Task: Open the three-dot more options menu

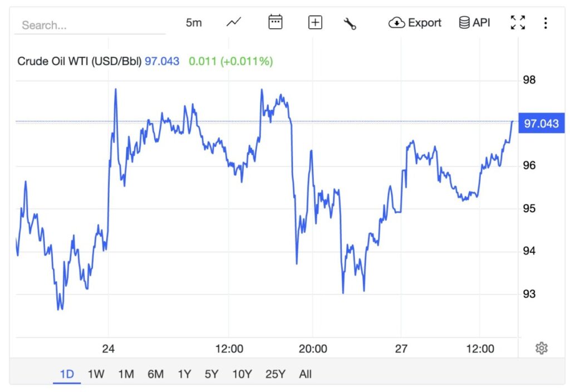Action: [x=546, y=23]
